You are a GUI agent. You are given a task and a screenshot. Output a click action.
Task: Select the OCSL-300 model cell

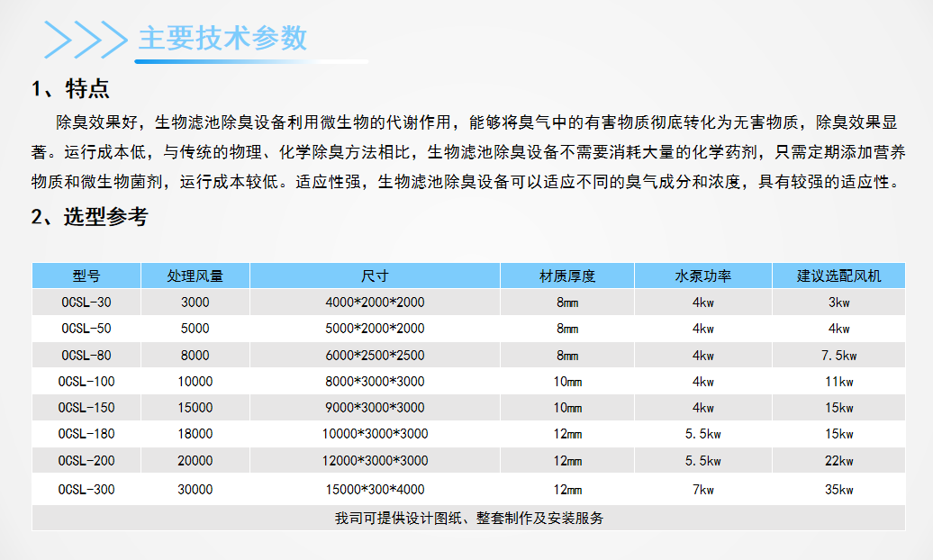point(86,490)
